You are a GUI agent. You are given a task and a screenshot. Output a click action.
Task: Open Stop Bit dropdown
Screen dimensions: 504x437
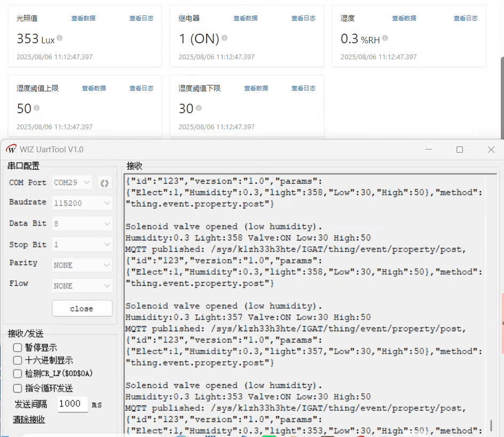(82, 245)
